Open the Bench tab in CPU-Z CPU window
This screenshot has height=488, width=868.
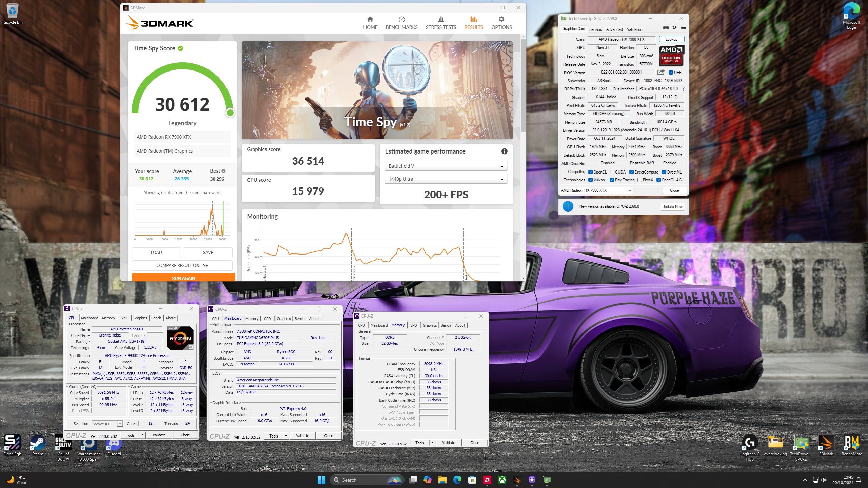(x=156, y=318)
